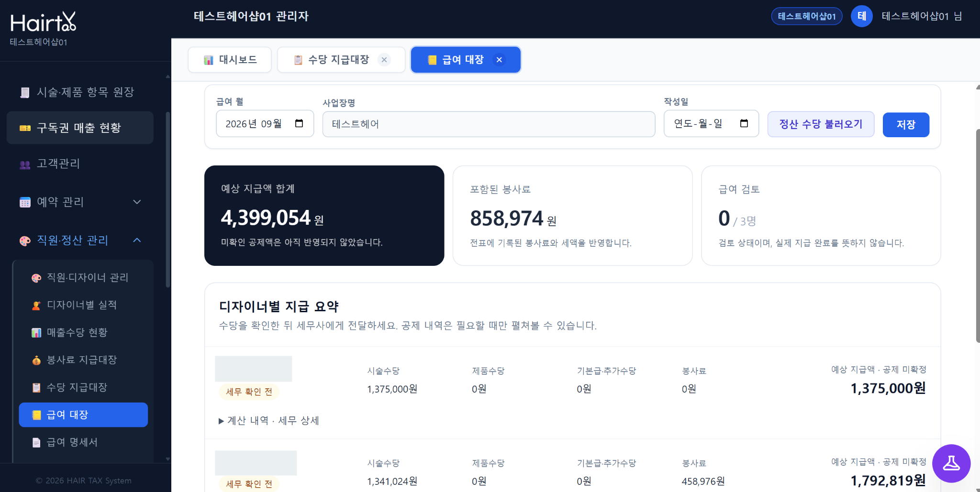The image size is (980, 492).
Task: Switch to the 수당 지급대장 tab
Action: click(x=341, y=60)
